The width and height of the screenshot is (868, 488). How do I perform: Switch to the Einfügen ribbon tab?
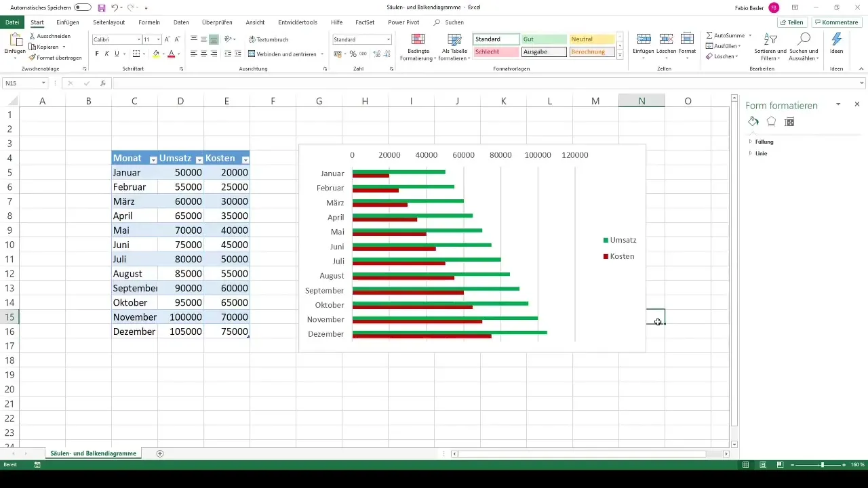pyautogui.click(x=68, y=22)
